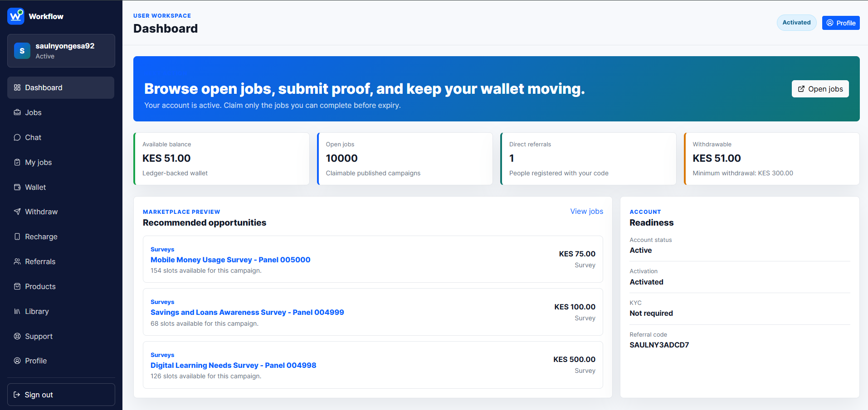Image resolution: width=868 pixels, height=410 pixels.
Task: Click the referral code SAULNY3ADCD7
Action: (x=659, y=345)
